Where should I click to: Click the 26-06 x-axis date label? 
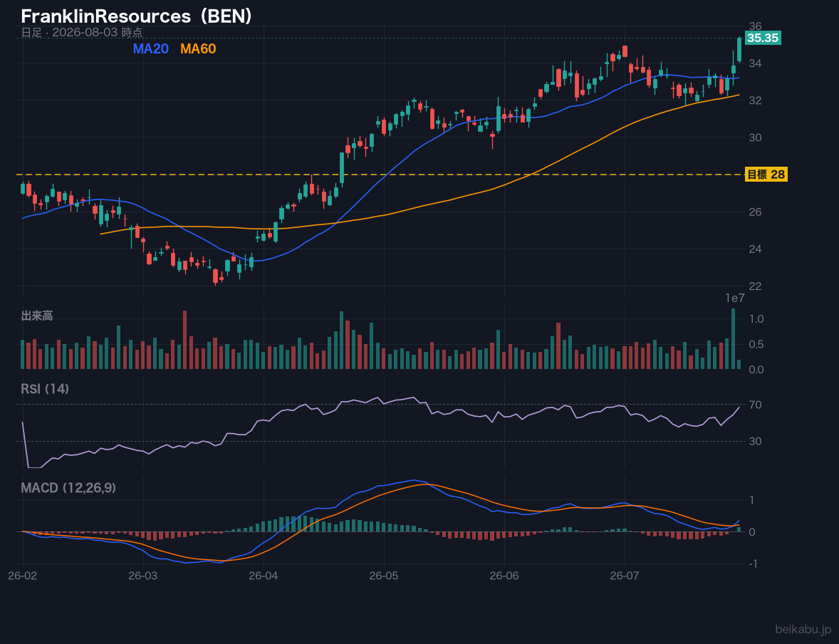tap(504, 576)
